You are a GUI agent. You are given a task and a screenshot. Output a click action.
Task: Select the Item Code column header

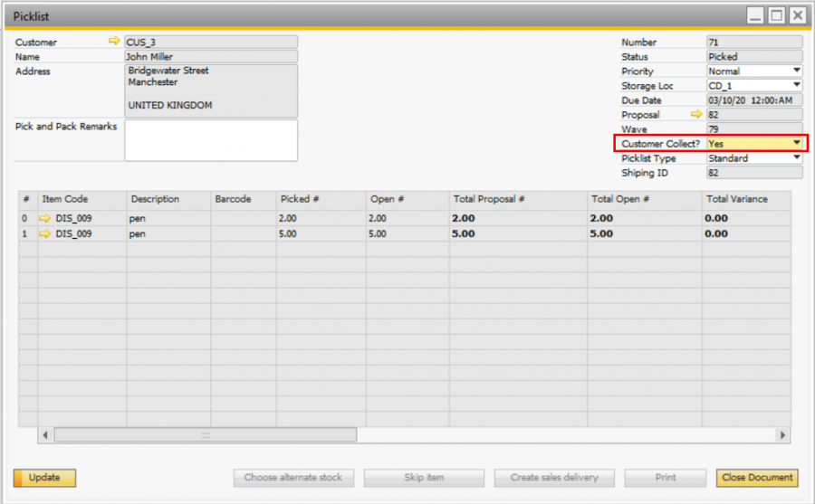[81, 199]
